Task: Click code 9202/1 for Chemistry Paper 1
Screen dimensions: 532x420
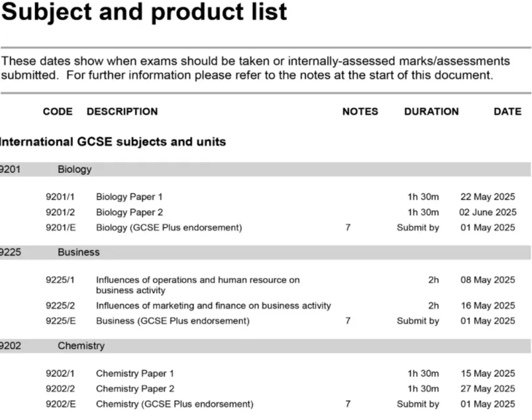Action: point(60,374)
